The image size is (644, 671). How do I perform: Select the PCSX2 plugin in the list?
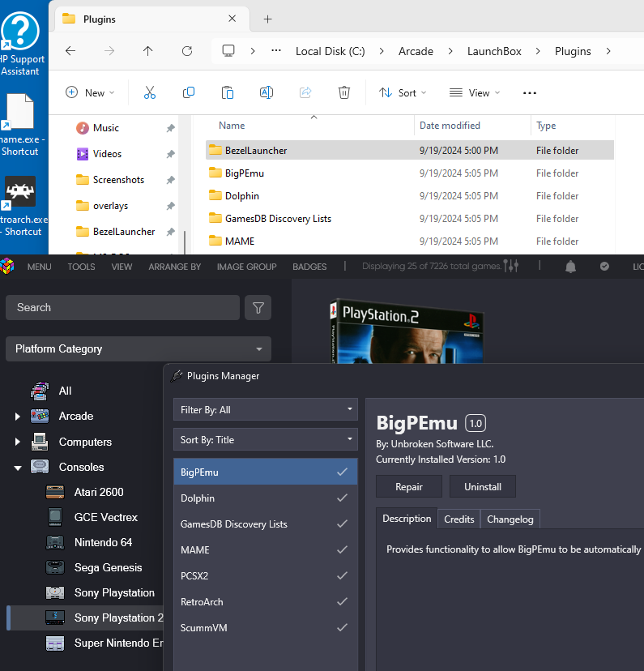(266, 575)
